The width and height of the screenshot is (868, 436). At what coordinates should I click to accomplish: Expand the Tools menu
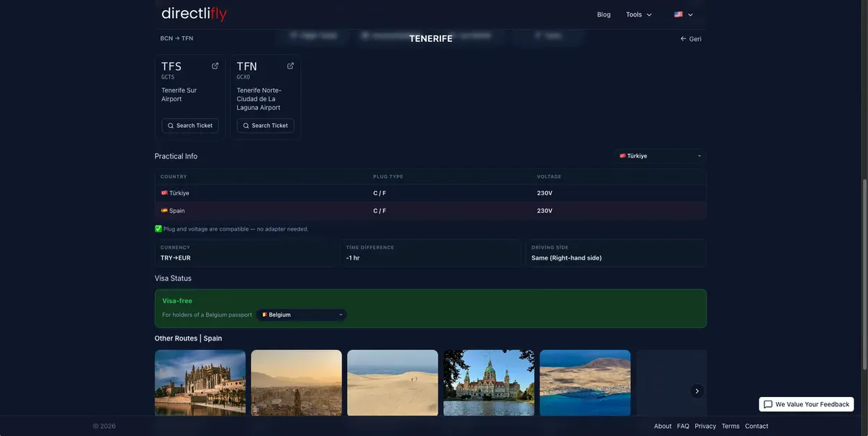(639, 14)
